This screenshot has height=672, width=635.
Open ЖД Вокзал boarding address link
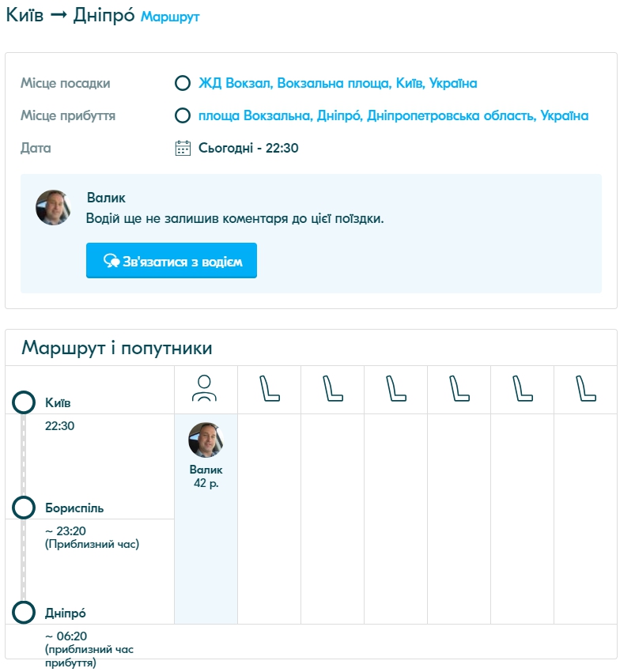tap(338, 83)
